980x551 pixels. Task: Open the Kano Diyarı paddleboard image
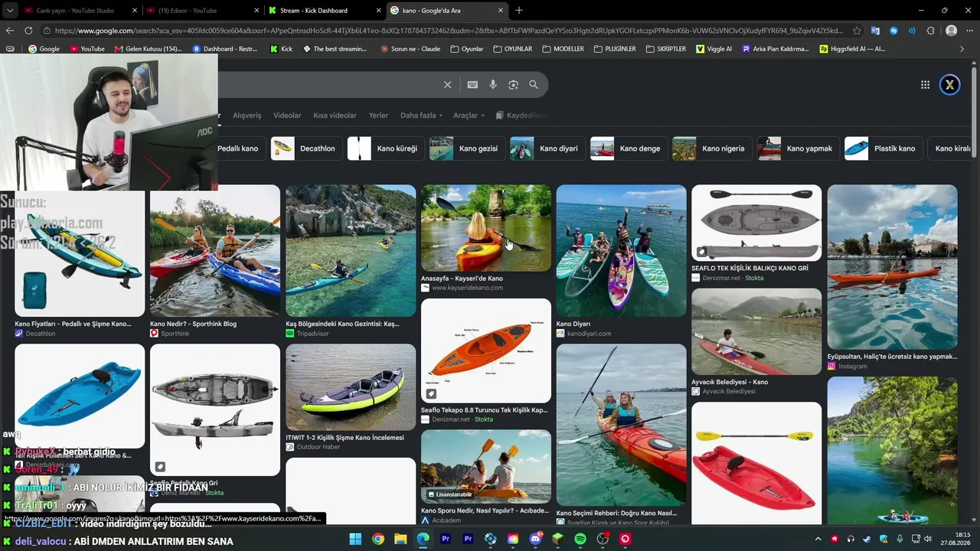click(x=622, y=250)
